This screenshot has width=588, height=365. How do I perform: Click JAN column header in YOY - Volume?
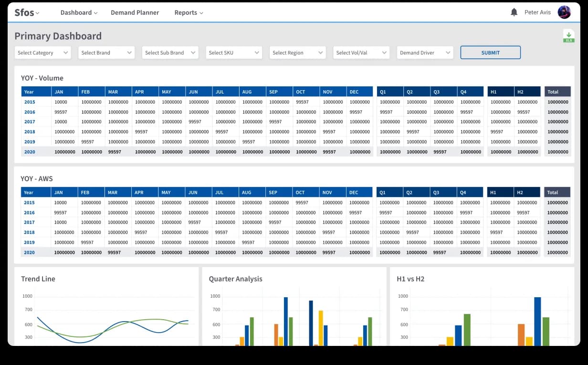[64, 92]
